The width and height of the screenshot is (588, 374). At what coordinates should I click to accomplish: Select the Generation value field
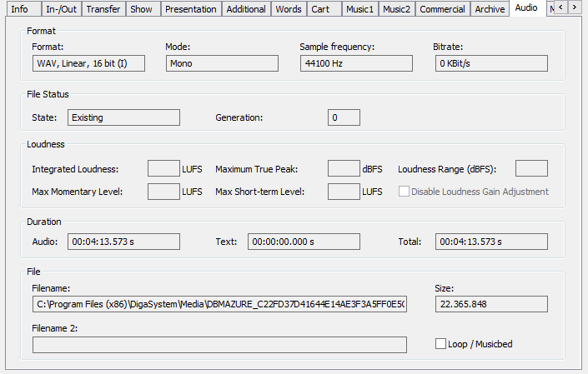coord(344,117)
